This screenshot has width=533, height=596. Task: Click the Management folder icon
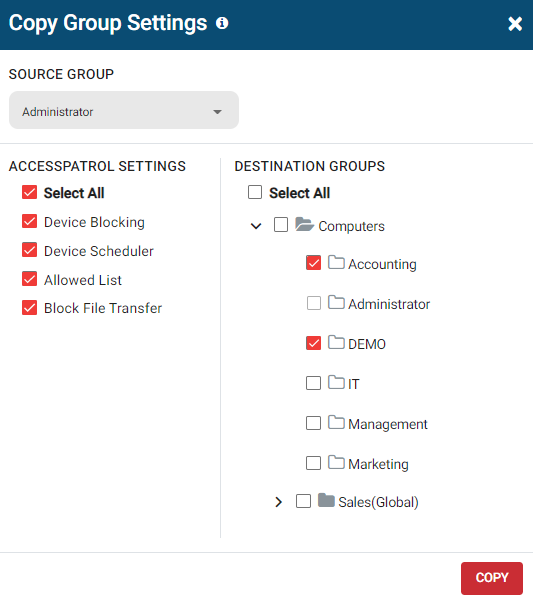coord(336,422)
